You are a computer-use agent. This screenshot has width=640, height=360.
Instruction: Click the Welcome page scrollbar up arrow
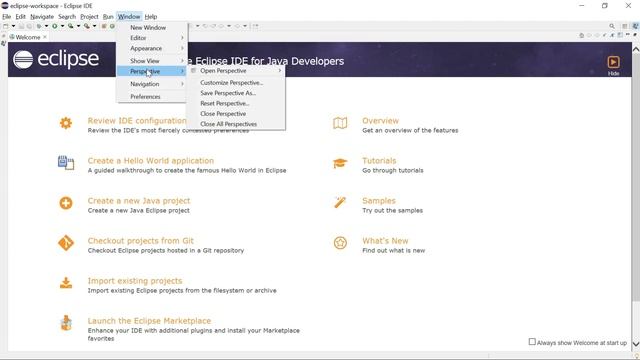tap(636, 49)
